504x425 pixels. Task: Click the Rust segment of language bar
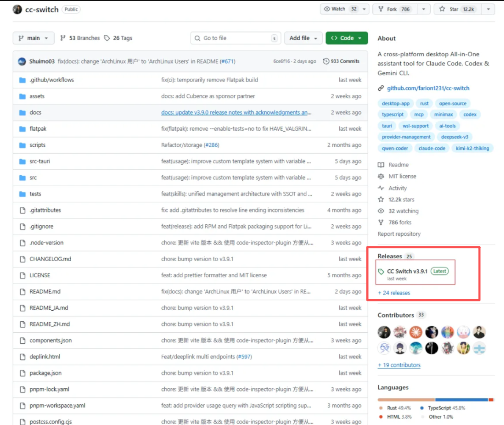[406, 400]
